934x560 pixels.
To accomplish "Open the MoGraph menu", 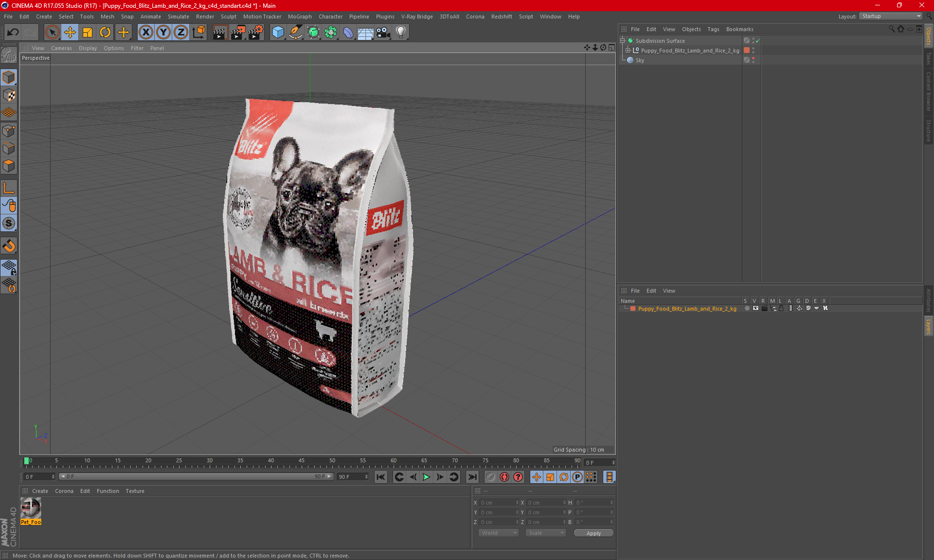I will [299, 17].
